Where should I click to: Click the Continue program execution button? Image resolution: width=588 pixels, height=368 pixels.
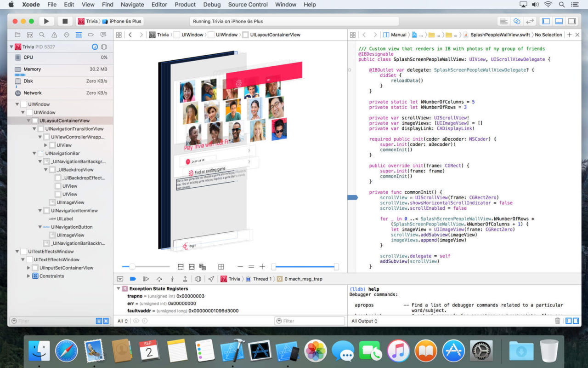(x=145, y=279)
